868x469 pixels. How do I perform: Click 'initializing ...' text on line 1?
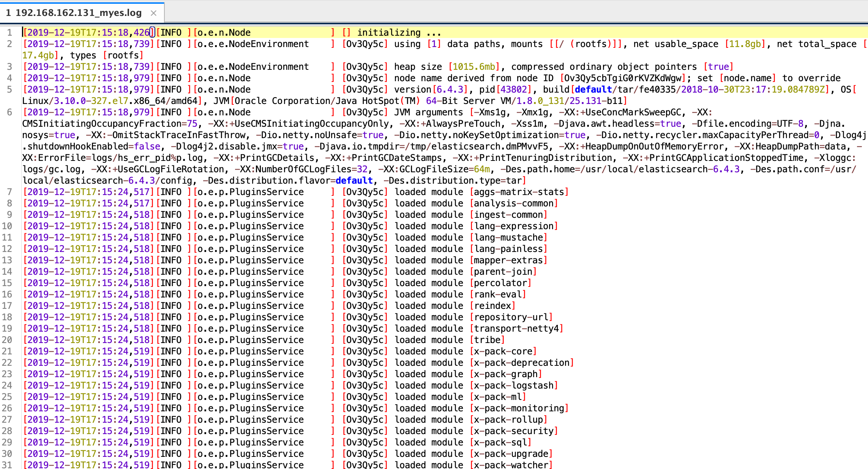(399, 32)
